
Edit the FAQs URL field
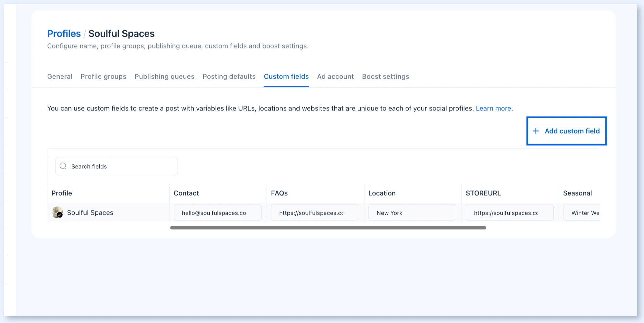[x=315, y=213]
